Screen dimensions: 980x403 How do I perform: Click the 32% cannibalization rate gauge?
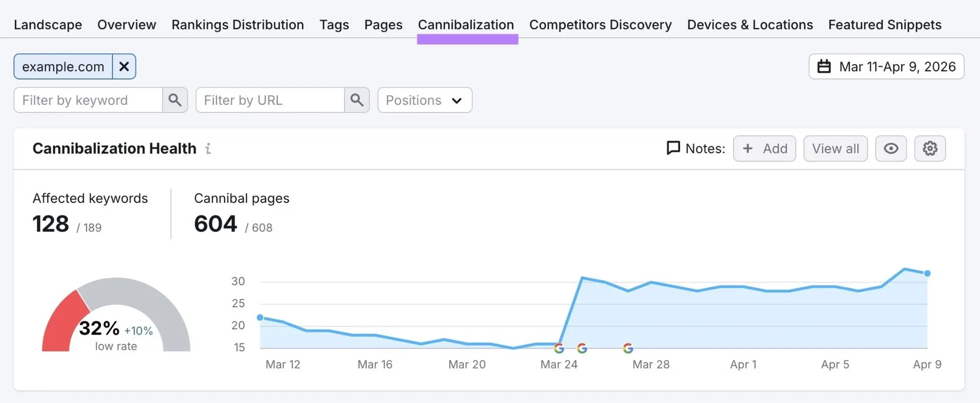point(116,314)
